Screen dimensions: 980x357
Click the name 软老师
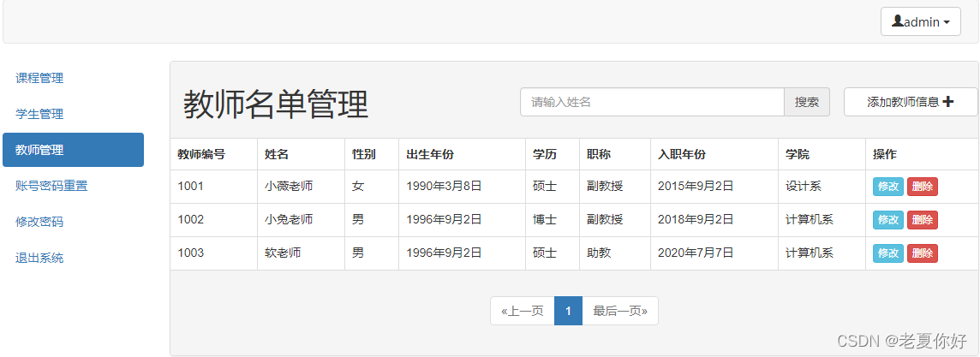click(283, 253)
